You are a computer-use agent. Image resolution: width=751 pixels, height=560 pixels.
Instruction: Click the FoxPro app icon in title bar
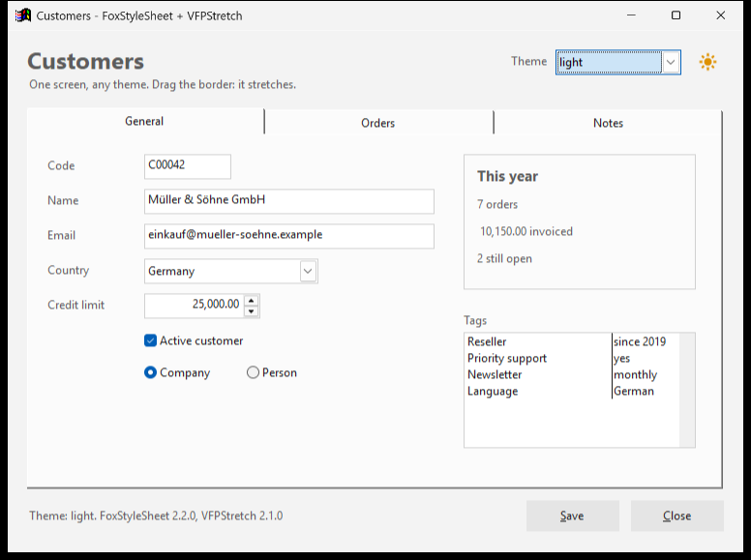point(22,15)
